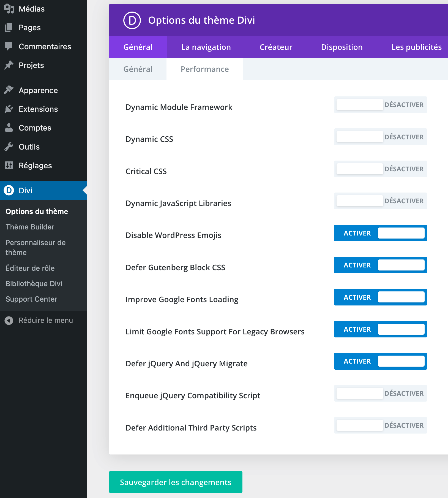Go to Bibliothèque Divi link
Image resolution: width=448 pixels, height=498 pixels.
[34, 284]
